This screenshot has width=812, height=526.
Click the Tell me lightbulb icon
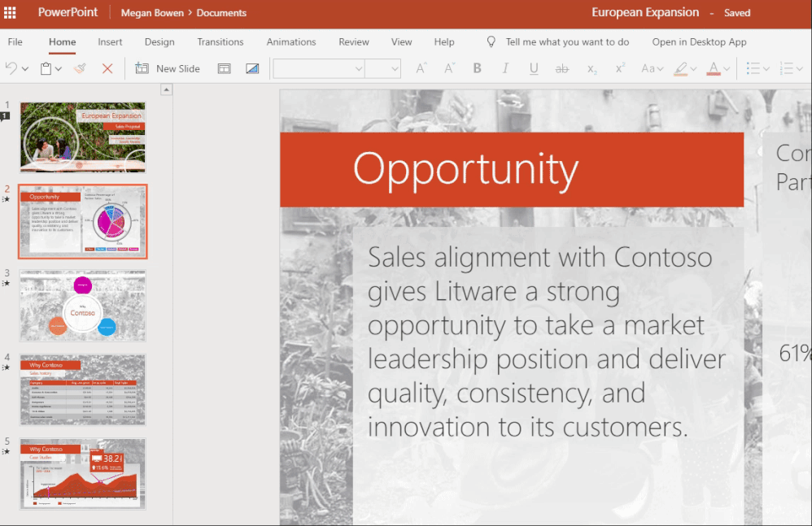click(491, 42)
